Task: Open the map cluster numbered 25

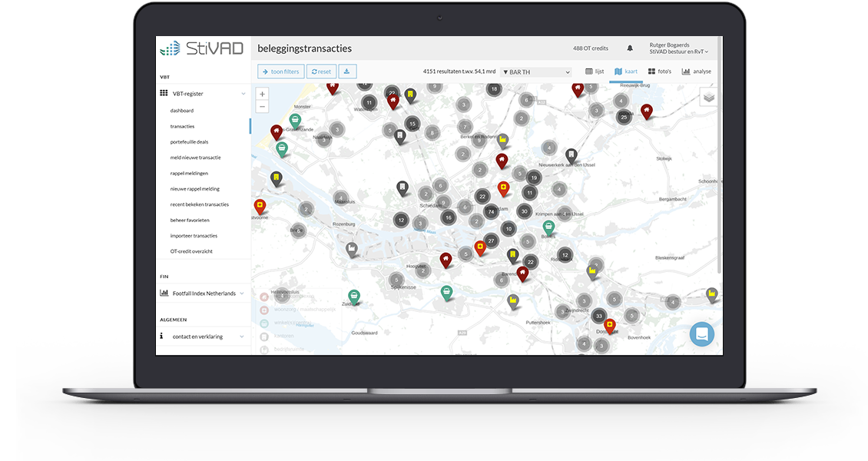Action: click(624, 117)
